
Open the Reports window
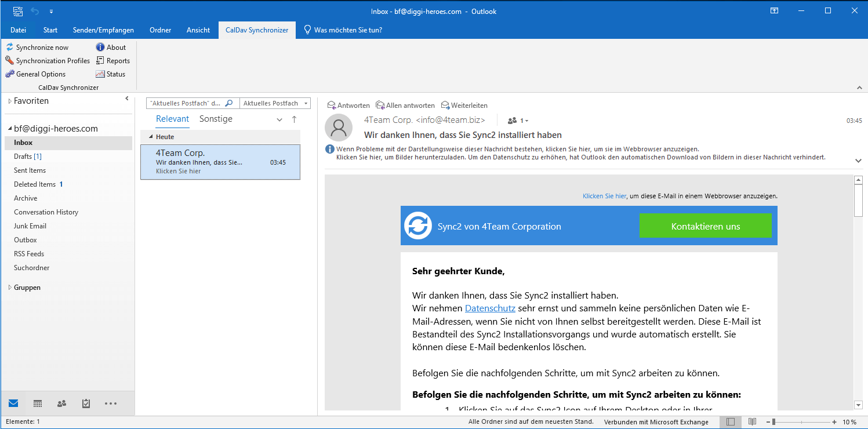coord(113,61)
